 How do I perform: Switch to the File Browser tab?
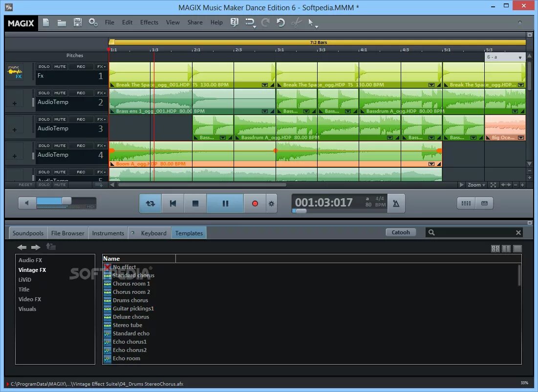(67, 233)
